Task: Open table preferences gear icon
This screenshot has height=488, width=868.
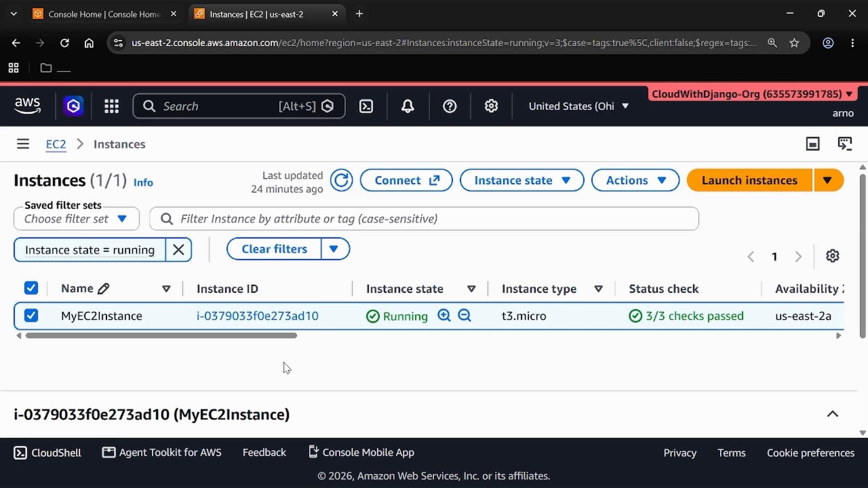Action: coord(832,256)
